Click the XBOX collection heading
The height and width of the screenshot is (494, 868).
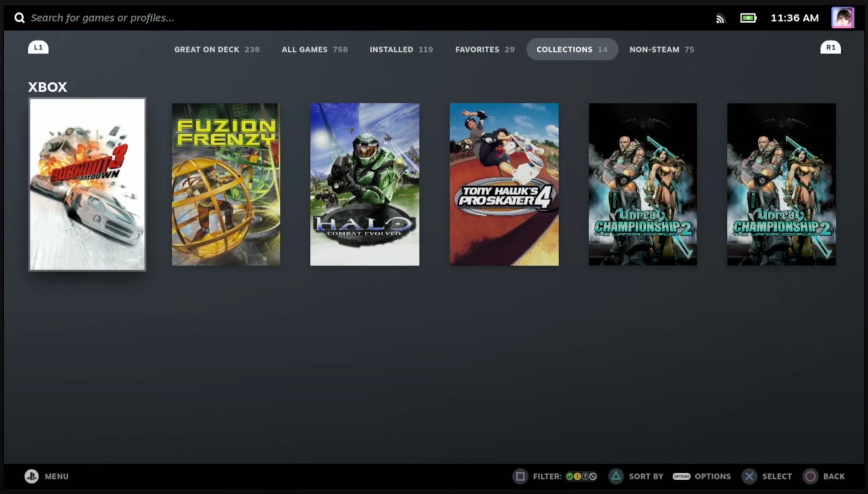(x=47, y=87)
